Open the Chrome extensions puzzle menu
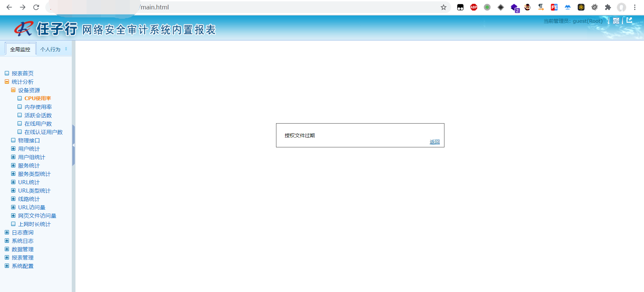 click(608, 7)
